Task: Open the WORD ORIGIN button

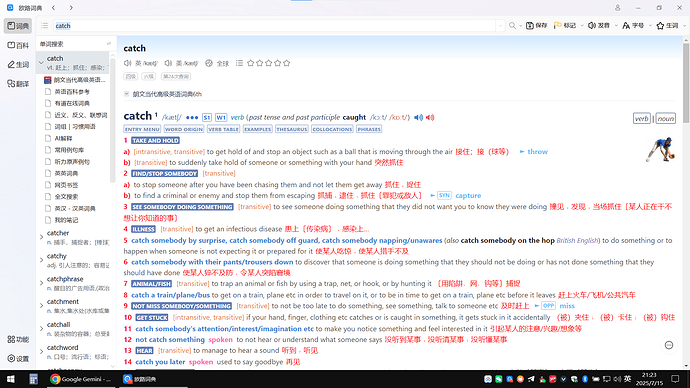Action: pyautogui.click(x=184, y=129)
